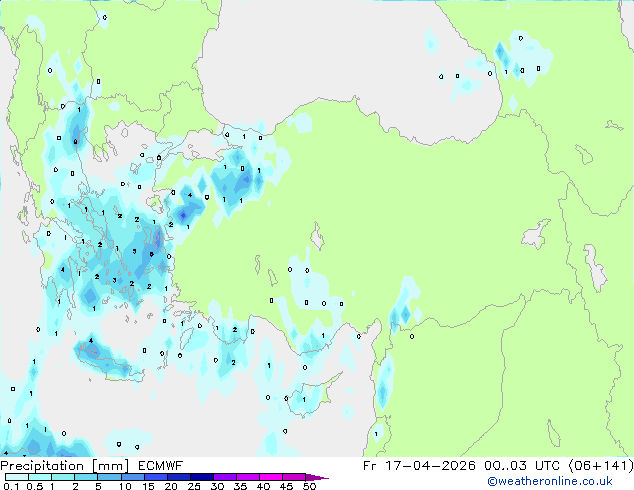This screenshot has height=490, width=634.
Task: Click the '[mm]' unit label
Action: (x=111, y=466)
